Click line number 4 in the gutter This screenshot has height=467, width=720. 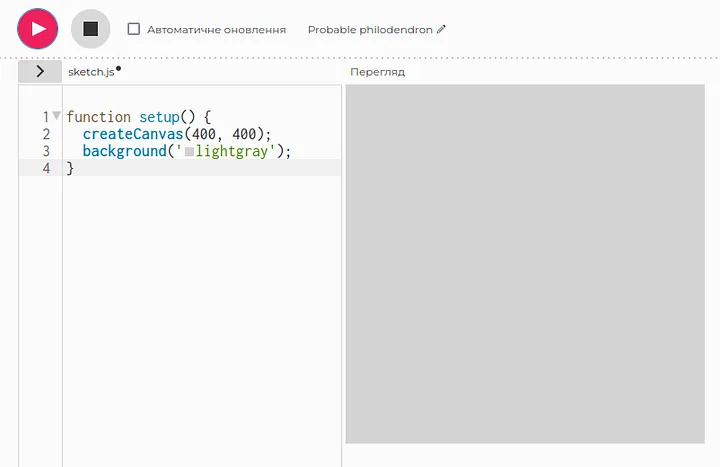45,168
